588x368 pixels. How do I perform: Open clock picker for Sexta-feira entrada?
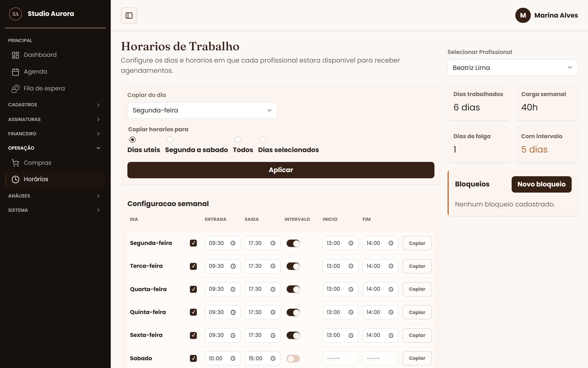click(233, 335)
